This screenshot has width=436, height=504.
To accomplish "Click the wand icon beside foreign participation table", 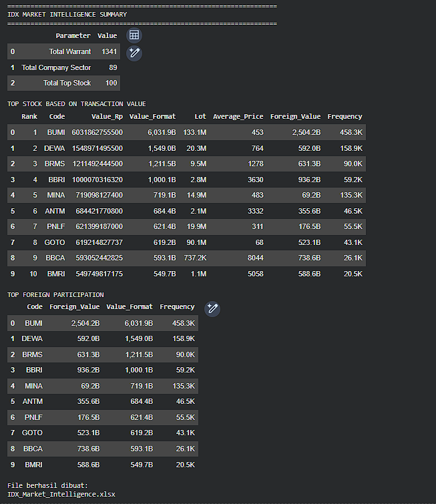I will point(212,308).
